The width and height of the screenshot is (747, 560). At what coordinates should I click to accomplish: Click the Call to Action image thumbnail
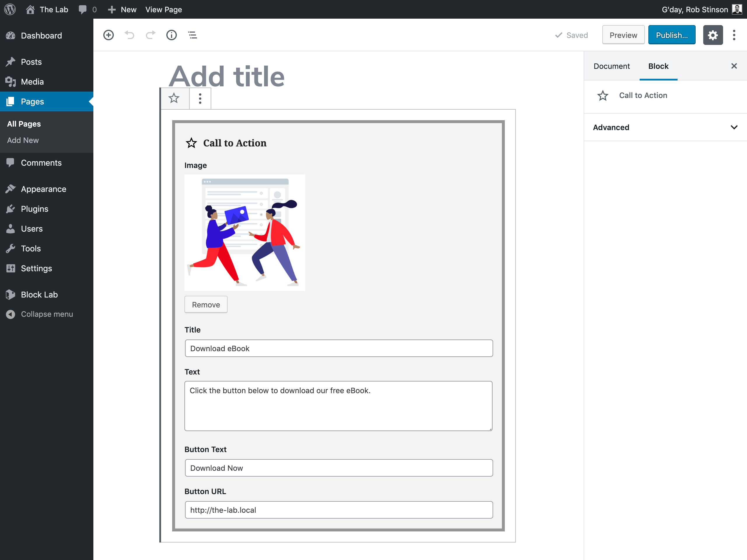coord(245,232)
